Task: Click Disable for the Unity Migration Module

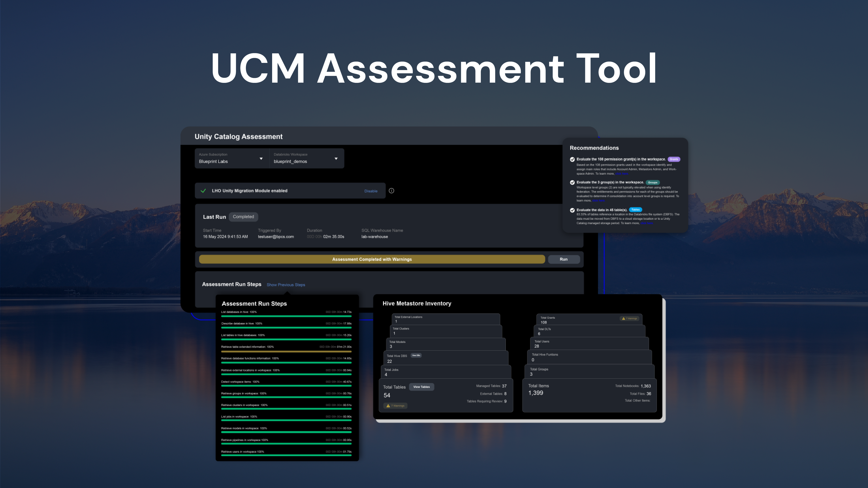Action: click(x=371, y=191)
